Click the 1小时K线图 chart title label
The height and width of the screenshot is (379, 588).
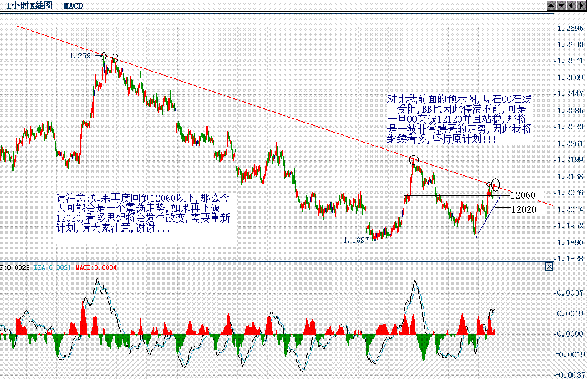pos(28,6)
